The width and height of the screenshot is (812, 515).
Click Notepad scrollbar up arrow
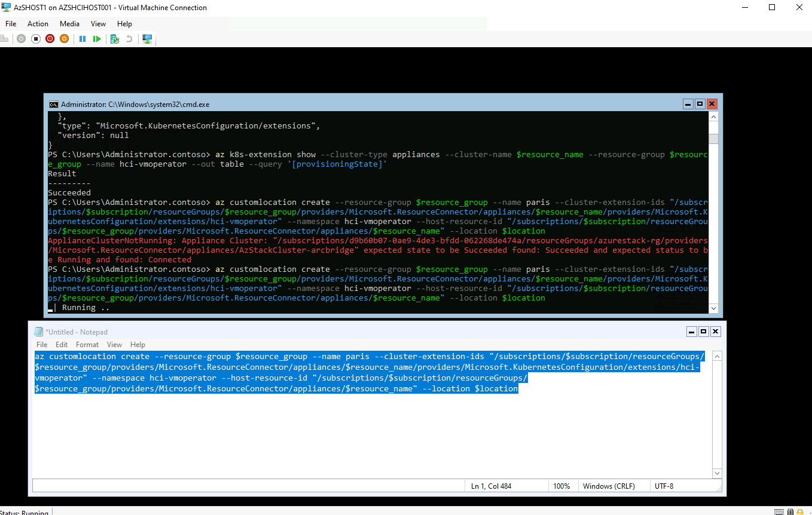(717, 357)
